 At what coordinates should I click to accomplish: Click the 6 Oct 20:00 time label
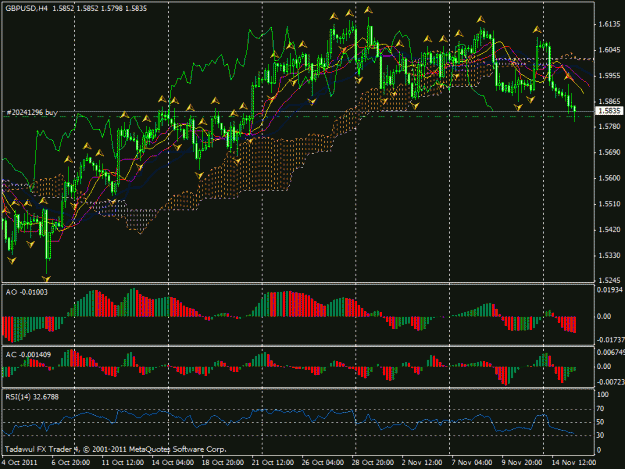[x=71, y=463]
